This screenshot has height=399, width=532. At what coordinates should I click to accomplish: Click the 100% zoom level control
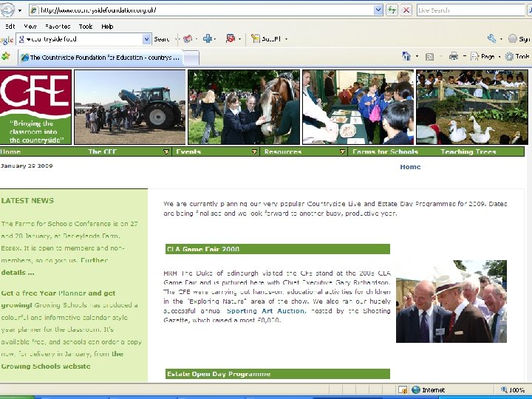point(513,390)
